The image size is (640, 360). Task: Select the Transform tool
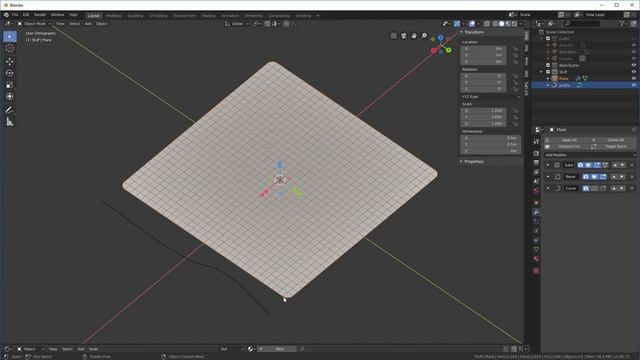click(10, 97)
